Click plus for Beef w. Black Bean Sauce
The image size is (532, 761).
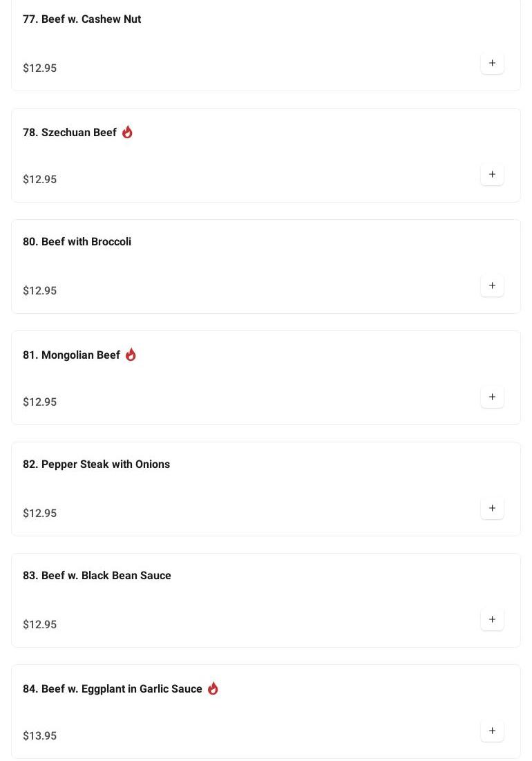pyautogui.click(x=492, y=619)
